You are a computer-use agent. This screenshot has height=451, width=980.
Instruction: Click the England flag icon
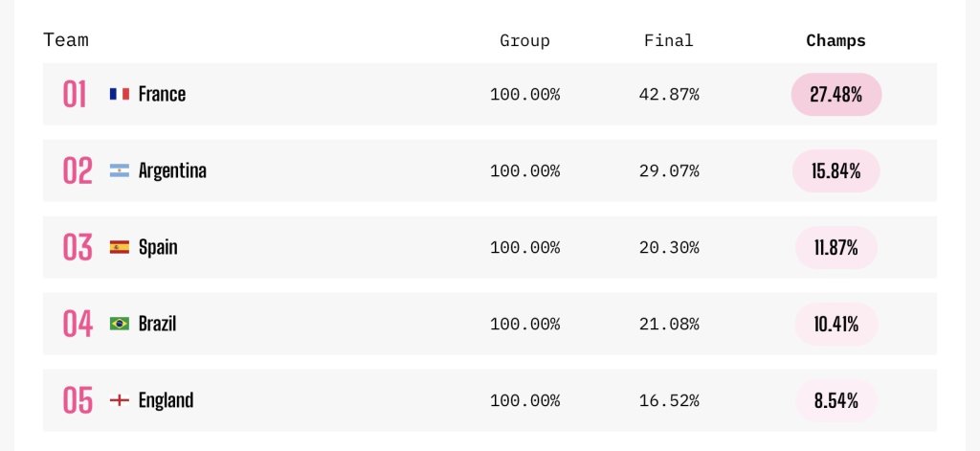click(120, 399)
